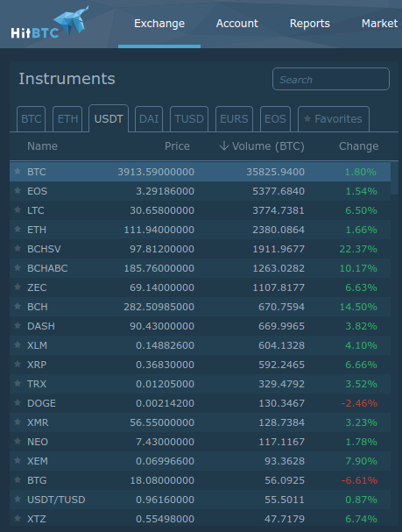
Task: Select BCH price 282.50985000
Action: (159, 307)
